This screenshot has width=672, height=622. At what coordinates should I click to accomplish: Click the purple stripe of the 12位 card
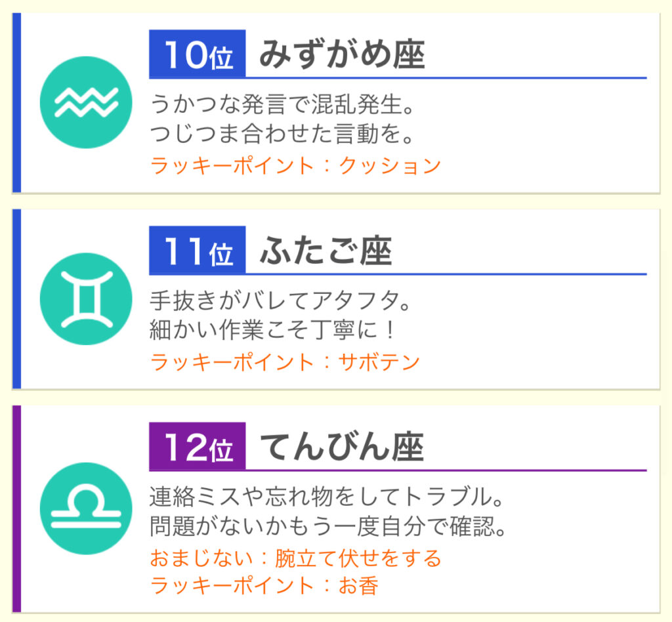16,509
